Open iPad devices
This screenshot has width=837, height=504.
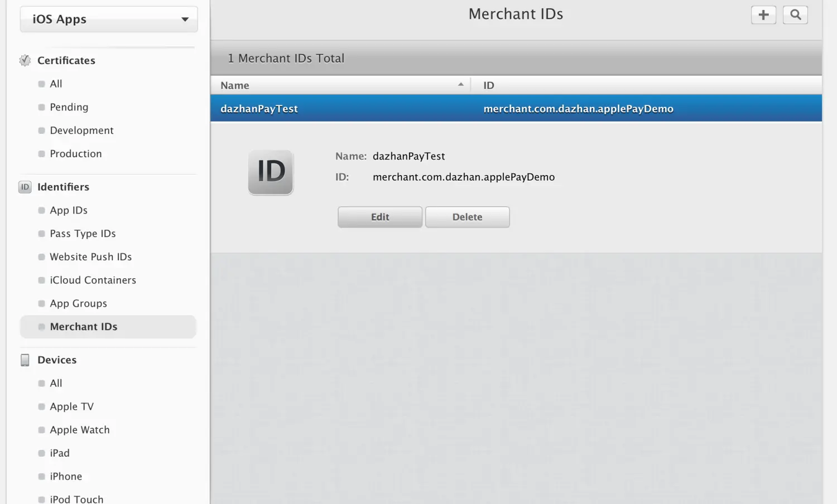[x=60, y=453]
